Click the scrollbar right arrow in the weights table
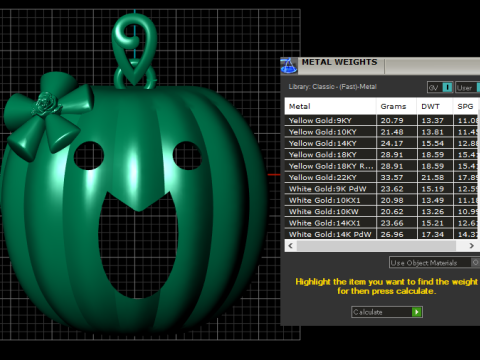This screenshot has height=360, width=480. [471, 246]
